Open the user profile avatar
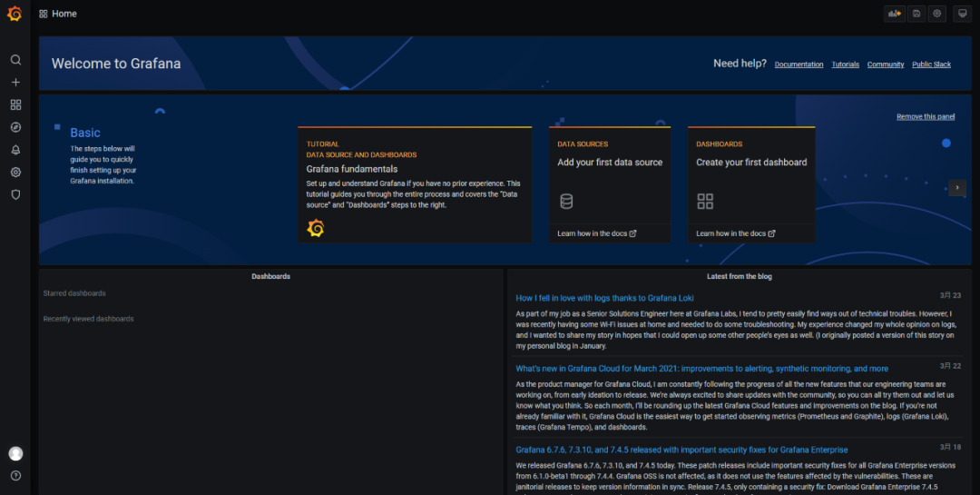This screenshot has height=495, width=980. [x=15, y=454]
